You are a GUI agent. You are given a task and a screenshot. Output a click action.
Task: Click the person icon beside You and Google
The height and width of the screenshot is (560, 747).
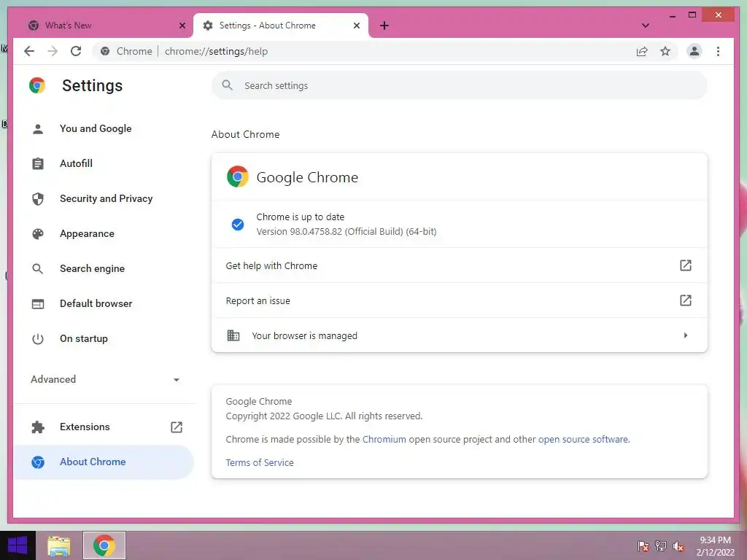coord(38,128)
